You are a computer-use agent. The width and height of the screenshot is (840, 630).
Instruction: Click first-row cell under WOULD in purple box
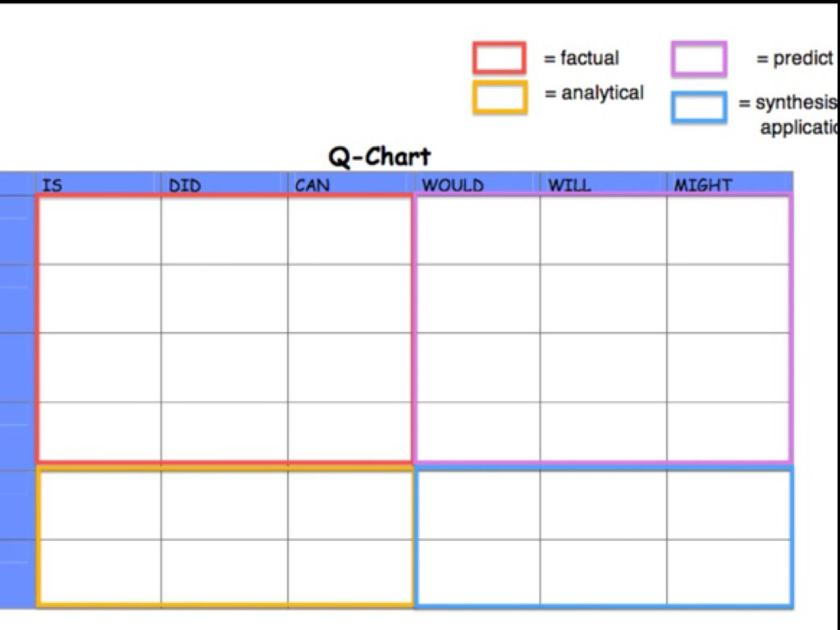(x=478, y=231)
